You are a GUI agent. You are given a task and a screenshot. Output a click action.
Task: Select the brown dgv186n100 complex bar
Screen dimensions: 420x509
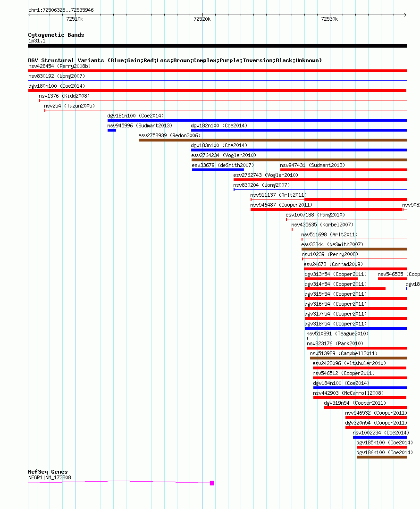point(382,457)
